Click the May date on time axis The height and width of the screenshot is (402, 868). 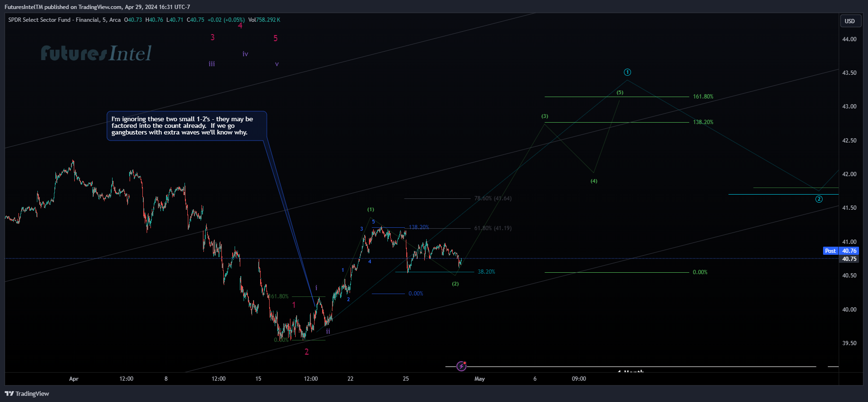coord(480,379)
